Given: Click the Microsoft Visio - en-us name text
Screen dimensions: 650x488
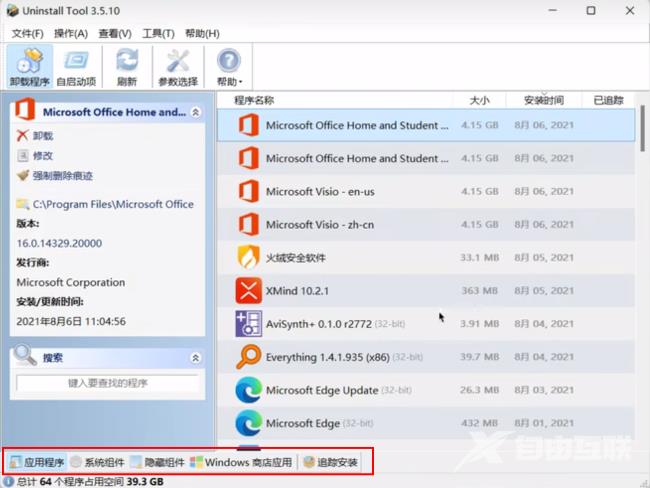Looking at the screenshot, I should (320, 192).
